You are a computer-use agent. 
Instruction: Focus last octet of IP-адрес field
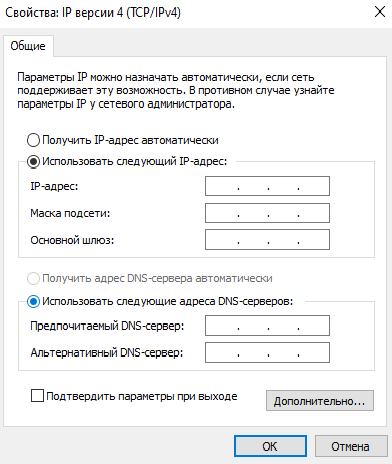pos(314,186)
